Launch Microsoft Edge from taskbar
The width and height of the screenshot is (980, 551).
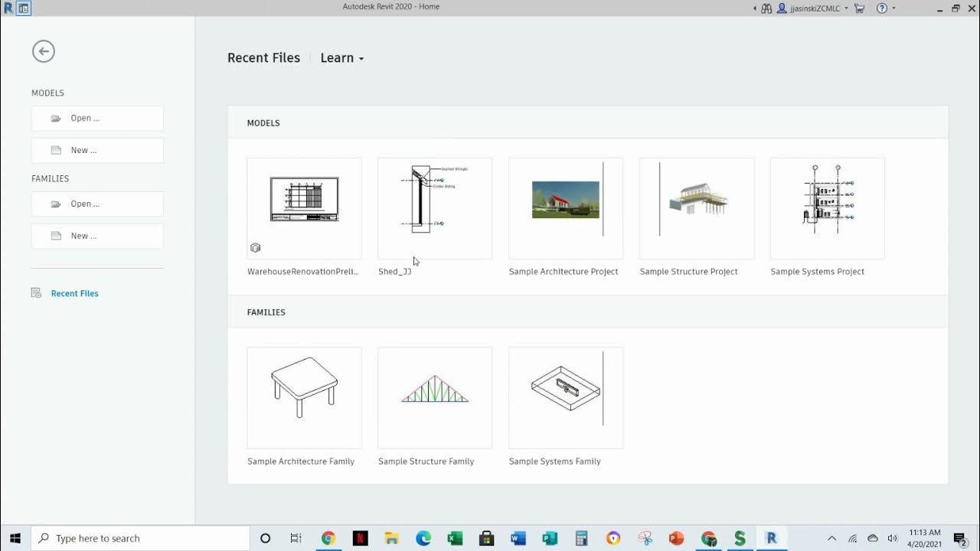[423, 538]
